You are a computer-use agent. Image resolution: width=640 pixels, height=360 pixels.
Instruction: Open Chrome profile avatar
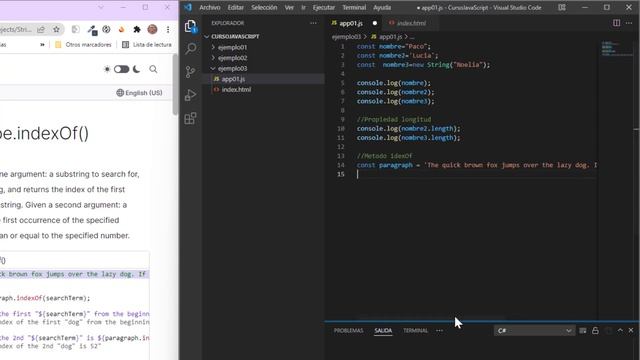tap(152, 29)
